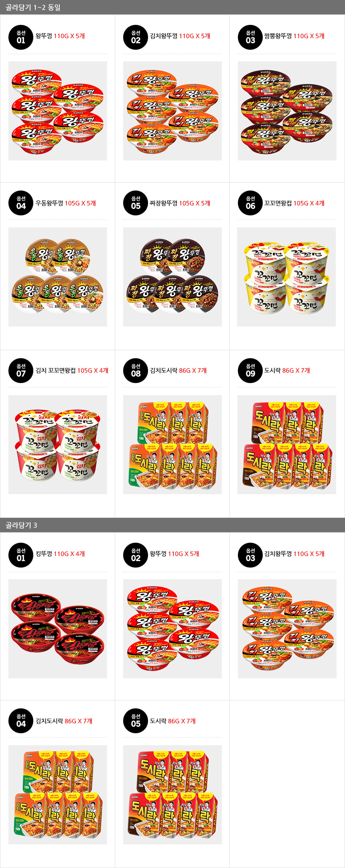Viewport: 345px width, 868px height.
Task: Click the 옵션 01 badge beside 킹뚜껑
Action: (x=20, y=555)
